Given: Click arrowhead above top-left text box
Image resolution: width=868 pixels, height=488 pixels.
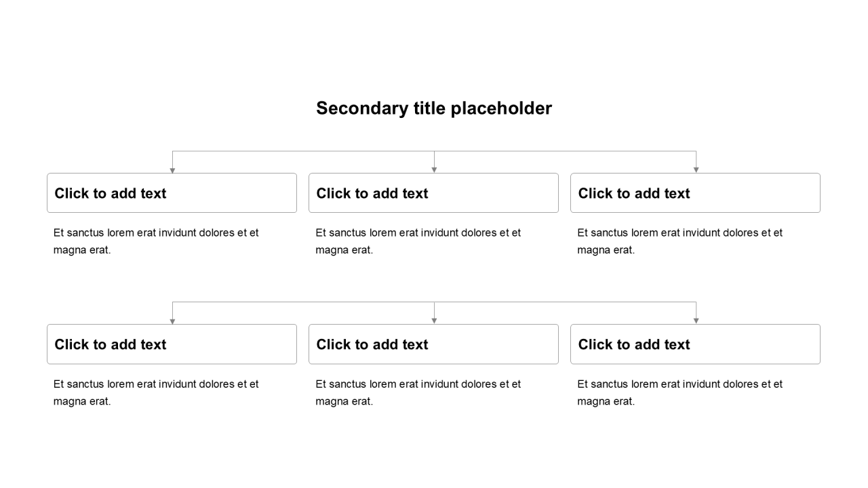Looking at the screenshot, I should click(172, 170).
